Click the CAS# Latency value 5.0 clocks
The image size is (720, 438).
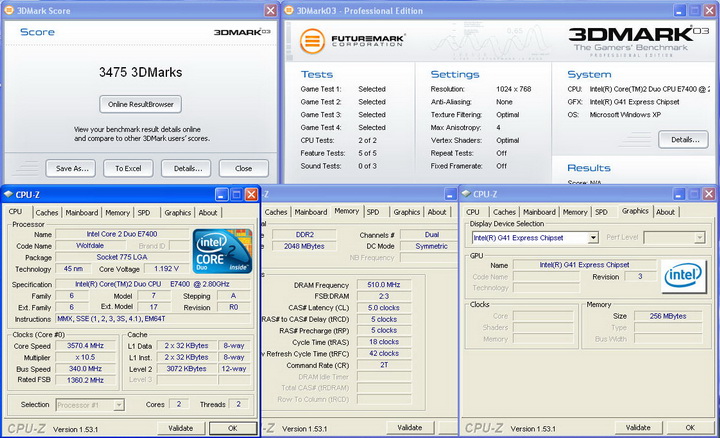click(384, 308)
